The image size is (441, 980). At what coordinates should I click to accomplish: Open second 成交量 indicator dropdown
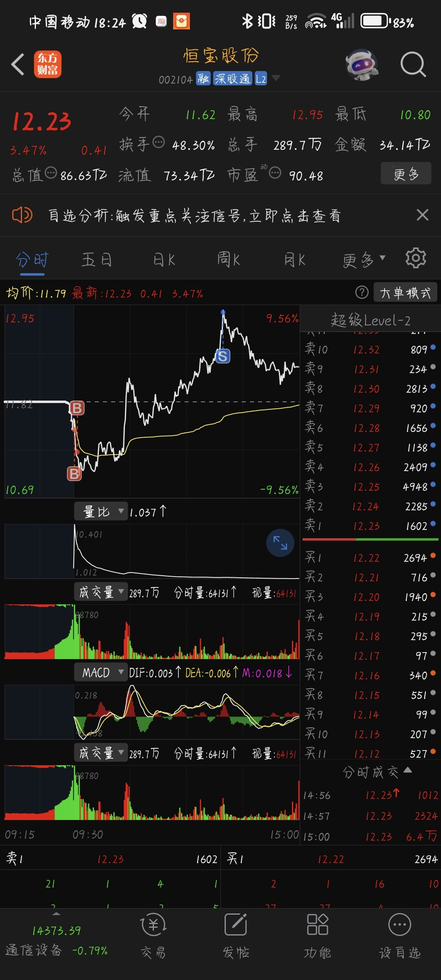pyautogui.click(x=101, y=753)
